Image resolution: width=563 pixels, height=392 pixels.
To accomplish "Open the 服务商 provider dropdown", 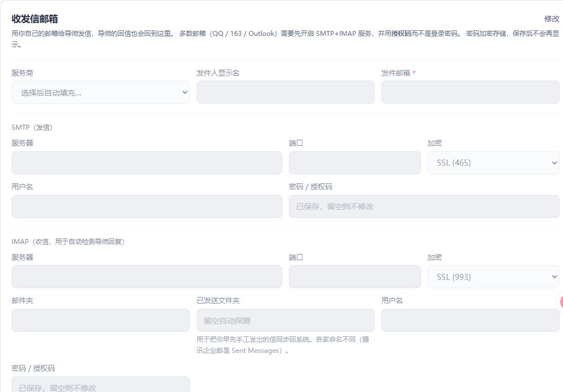I will [101, 92].
